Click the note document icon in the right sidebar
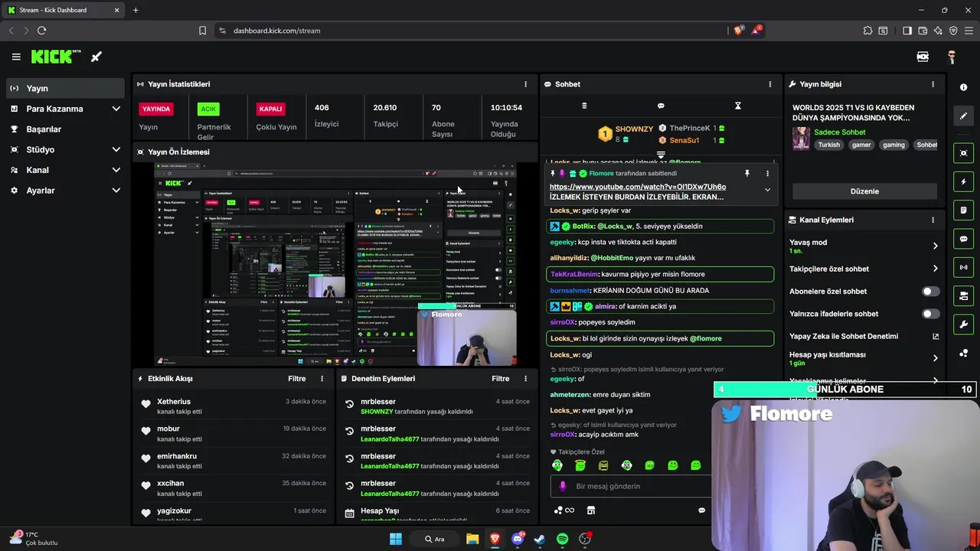 pyautogui.click(x=963, y=210)
